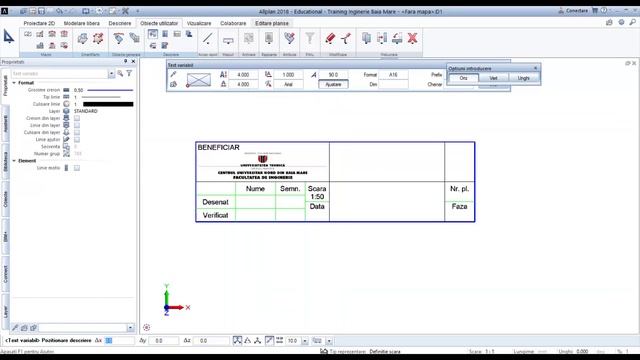Image resolution: width=640 pixels, height=360 pixels.
Task: Click the filter funnel in Proprietati panel
Action: [129, 73]
